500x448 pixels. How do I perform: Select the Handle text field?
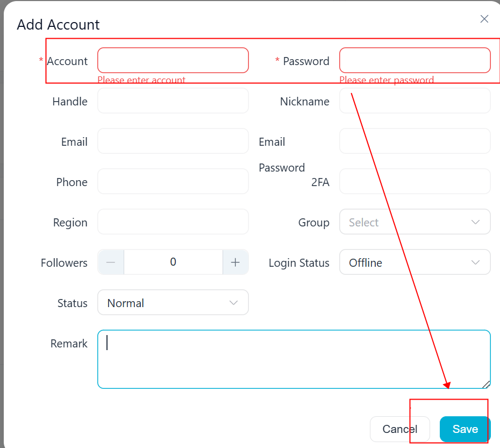[173, 101]
